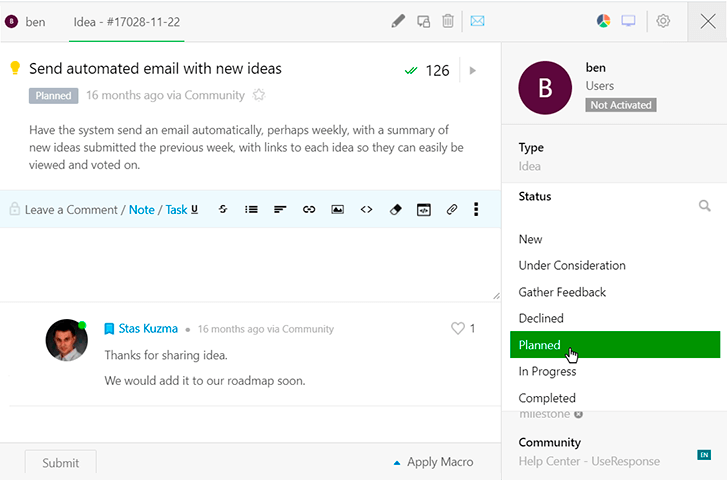Click the EN language badge
This screenshot has height=480, width=727.
point(704,454)
